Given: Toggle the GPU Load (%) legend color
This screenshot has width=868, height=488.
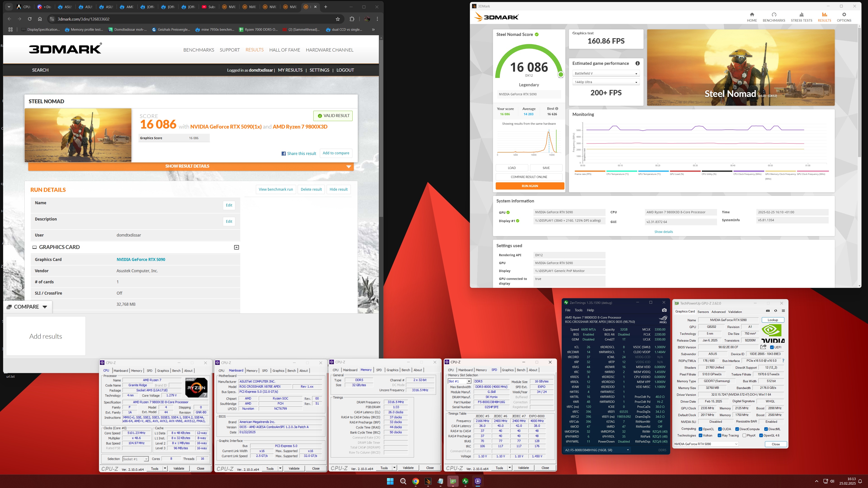Looking at the screenshot, I should [685, 171].
